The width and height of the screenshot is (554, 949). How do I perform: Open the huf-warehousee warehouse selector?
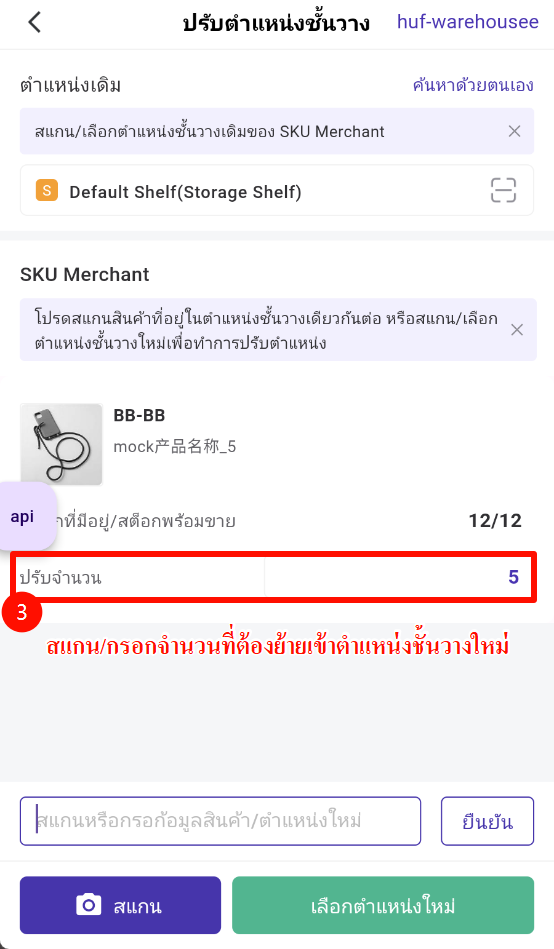pyautogui.click(x=467, y=22)
